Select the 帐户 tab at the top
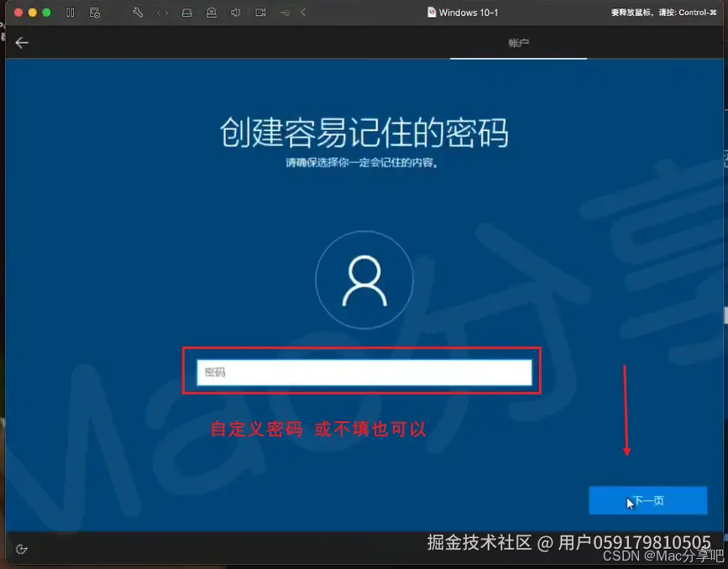Screen dimensions: 728x569 click(x=518, y=43)
